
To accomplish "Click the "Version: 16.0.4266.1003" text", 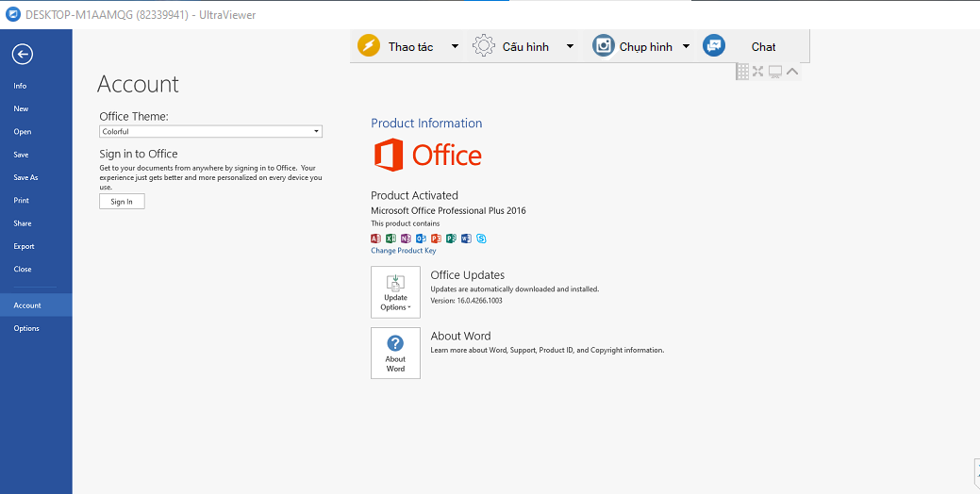I will (466, 301).
